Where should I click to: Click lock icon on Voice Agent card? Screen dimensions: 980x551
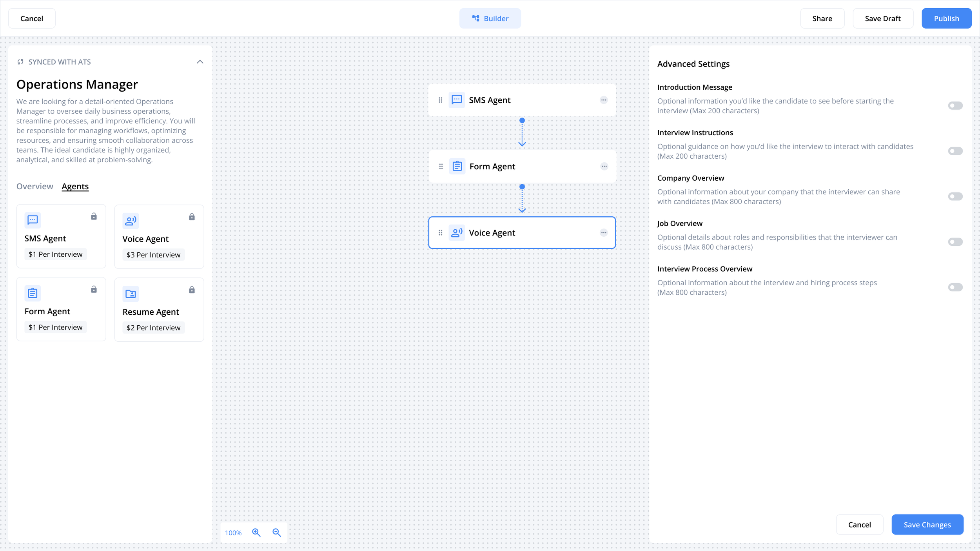[192, 217]
